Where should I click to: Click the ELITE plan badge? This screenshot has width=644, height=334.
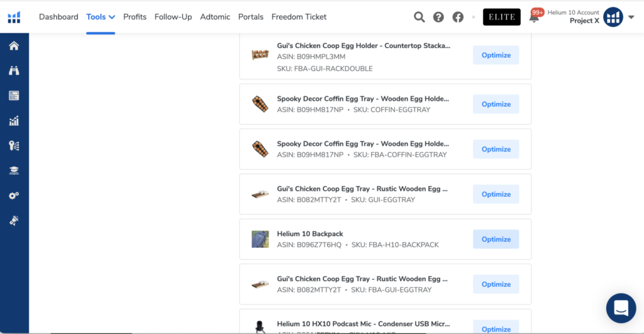coord(502,17)
